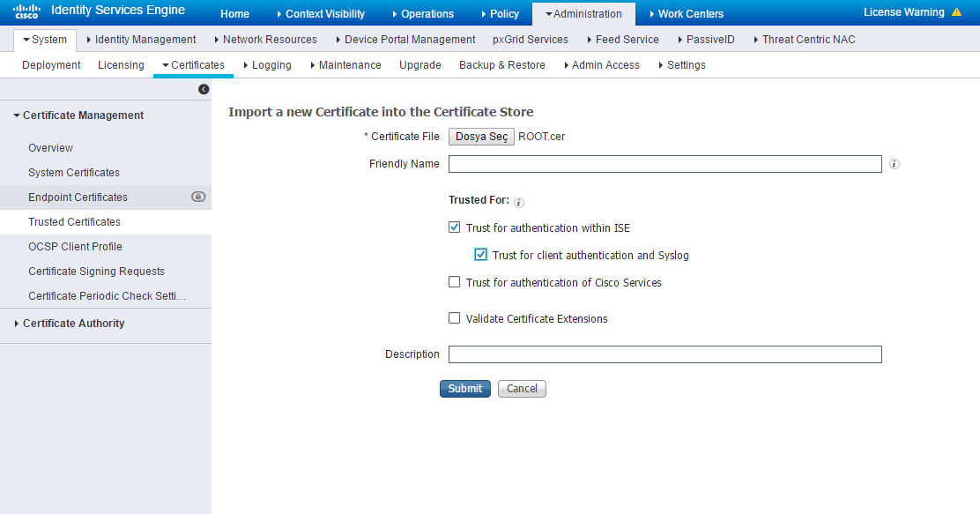Check Validate Certificate Extensions
This screenshot has width=980, height=514.
point(455,318)
